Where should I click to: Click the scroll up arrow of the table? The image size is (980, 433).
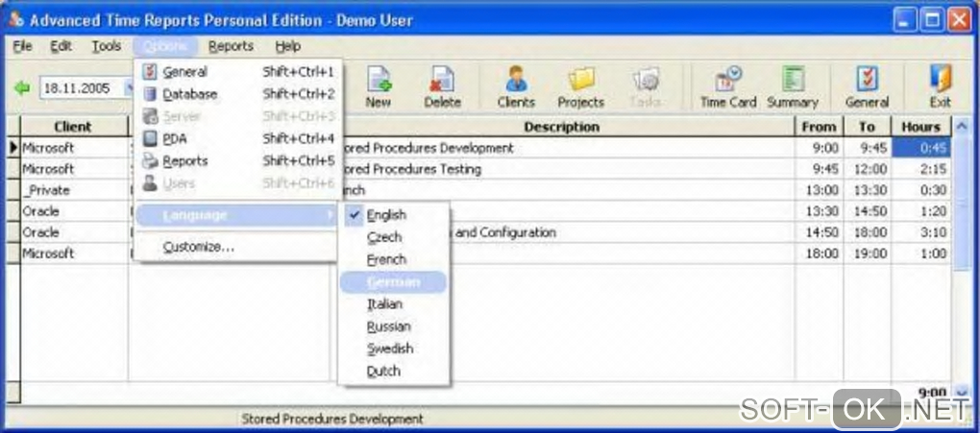tap(961, 127)
